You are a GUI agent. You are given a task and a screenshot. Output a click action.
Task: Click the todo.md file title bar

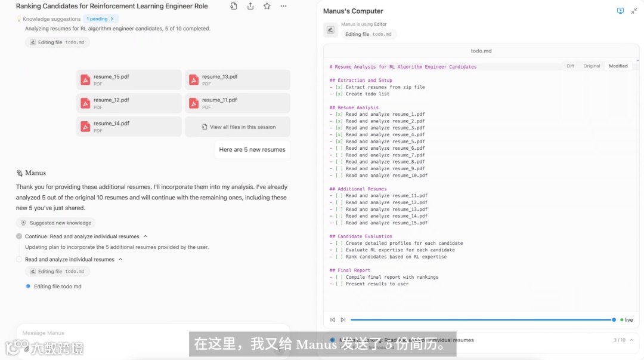(481, 51)
